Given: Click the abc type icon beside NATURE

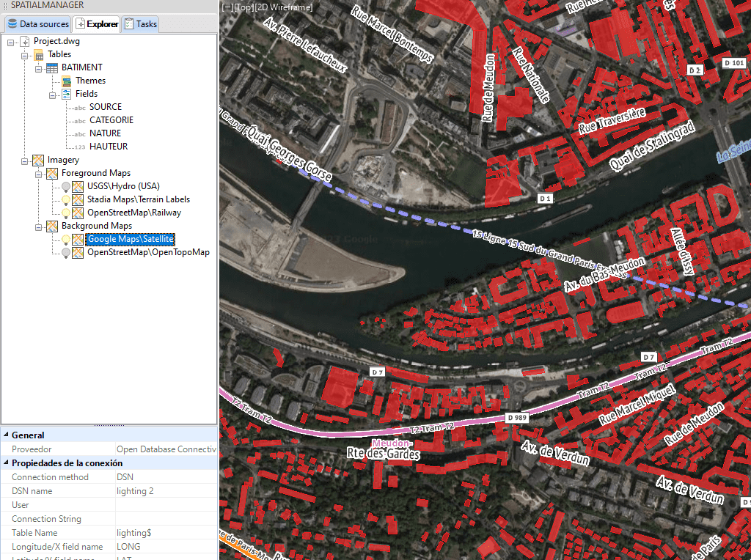Looking at the screenshot, I should (79, 134).
